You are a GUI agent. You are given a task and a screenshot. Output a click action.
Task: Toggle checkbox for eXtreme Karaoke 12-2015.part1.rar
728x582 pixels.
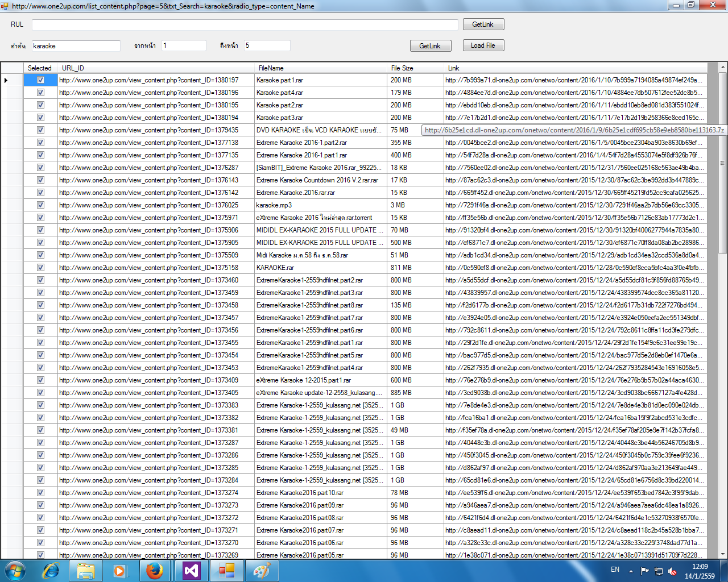(x=40, y=380)
